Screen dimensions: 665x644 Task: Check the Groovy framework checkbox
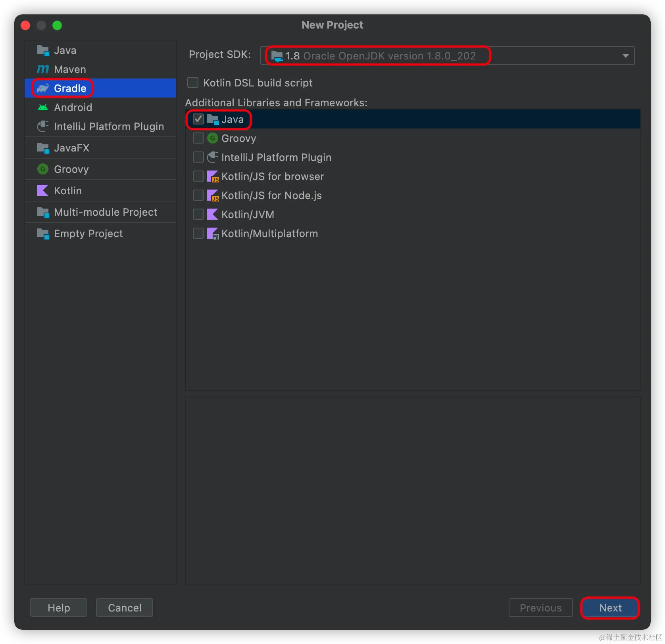coord(198,138)
